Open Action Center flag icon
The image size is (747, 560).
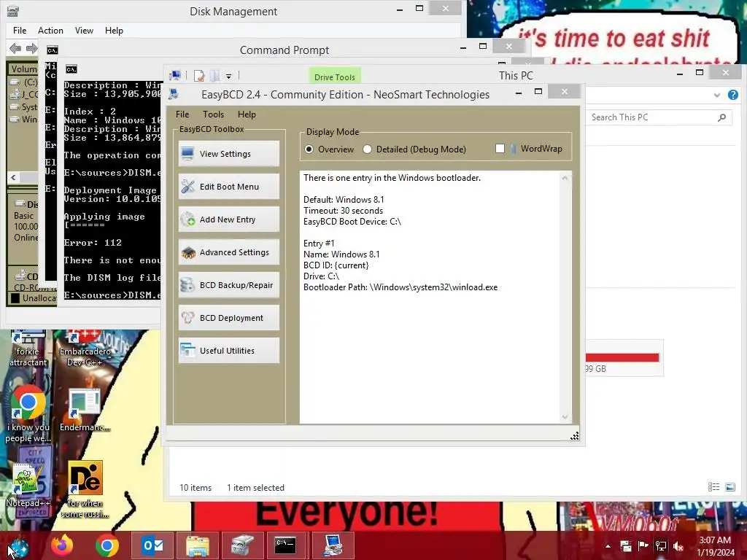click(643, 546)
